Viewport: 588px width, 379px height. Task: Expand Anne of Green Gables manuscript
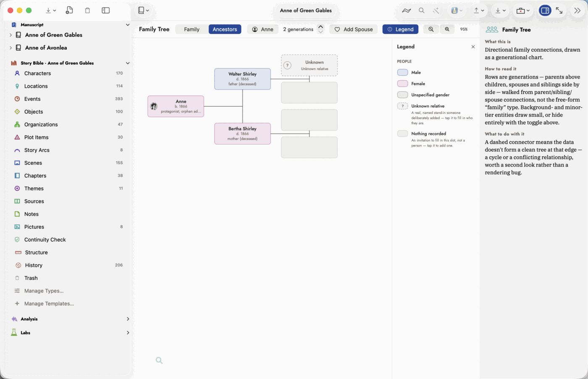coord(10,35)
